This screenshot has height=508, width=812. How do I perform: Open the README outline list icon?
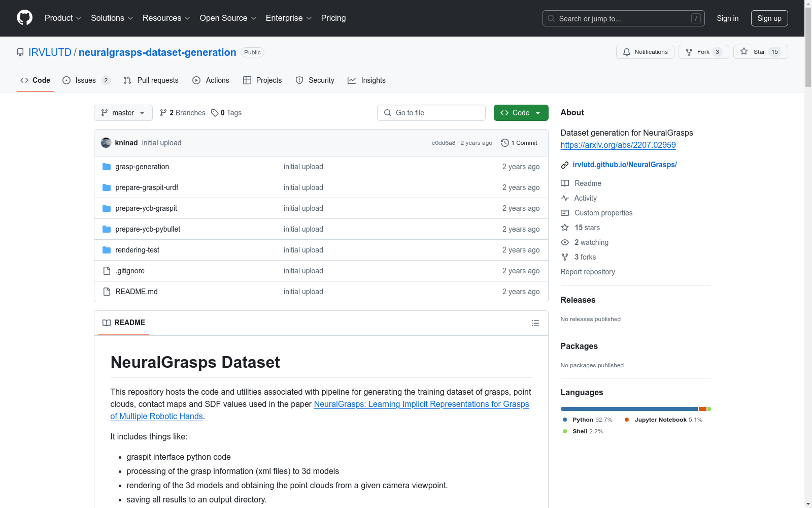[x=535, y=323]
